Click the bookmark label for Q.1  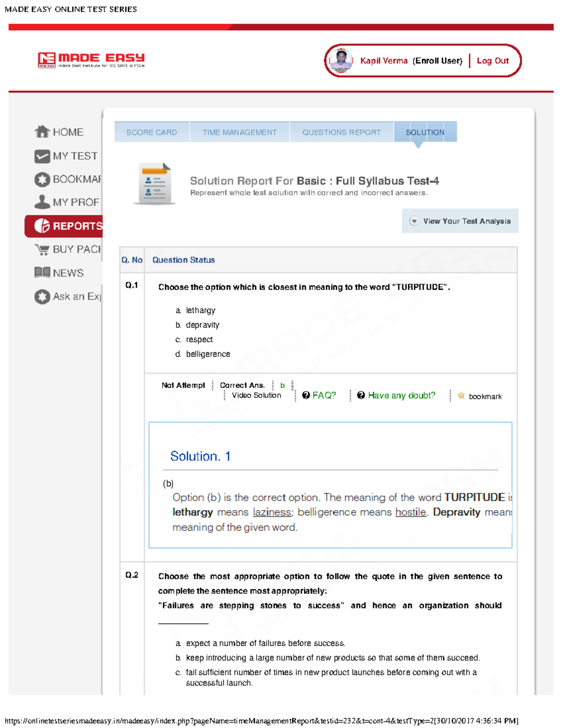tap(485, 397)
